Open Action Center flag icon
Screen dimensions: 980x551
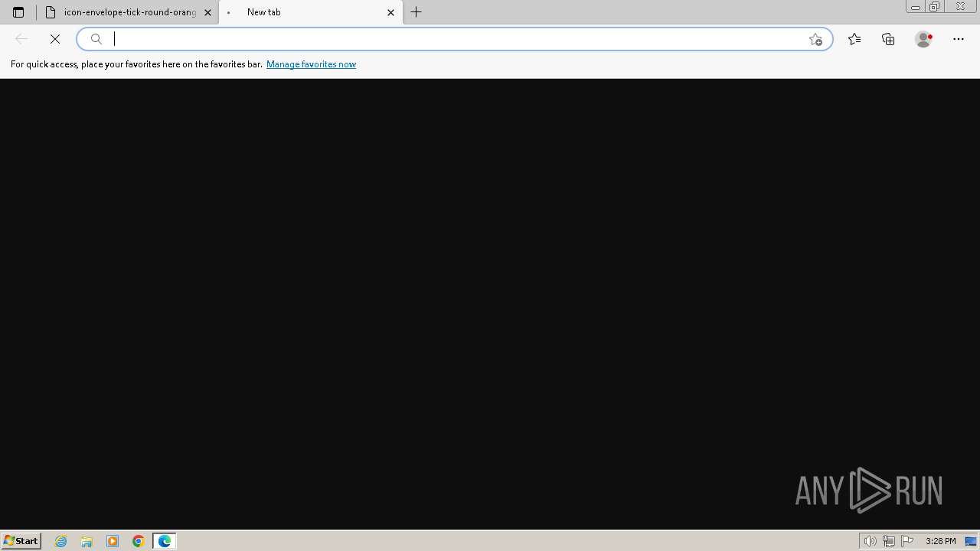(907, 541)
